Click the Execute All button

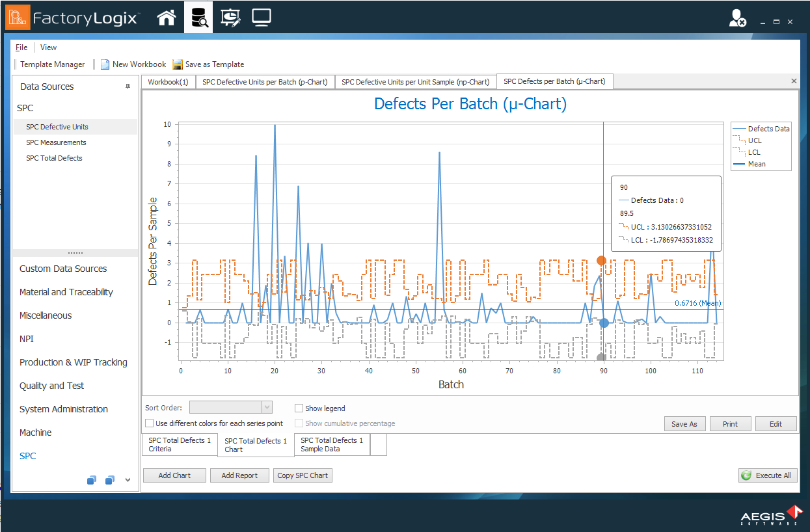click(768, 475)
